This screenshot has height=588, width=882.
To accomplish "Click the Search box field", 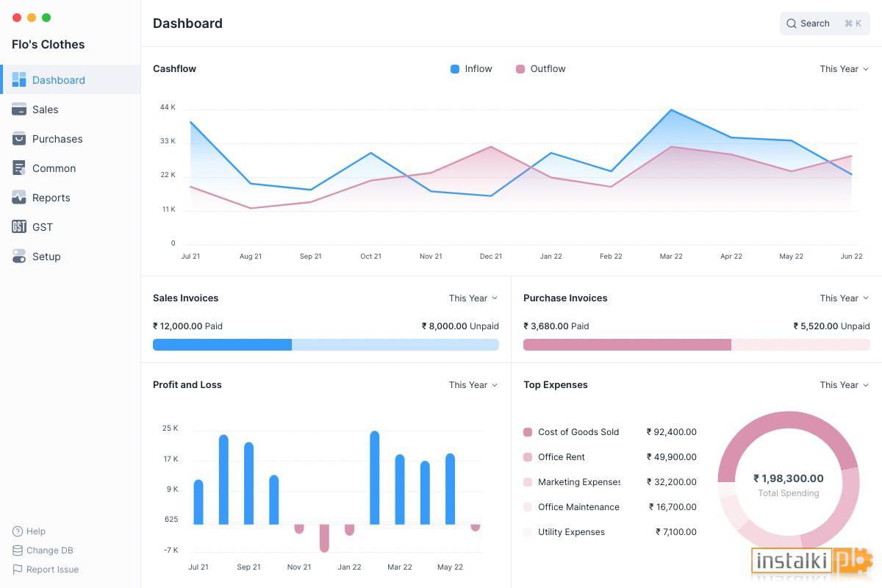I will coord(825,24).
